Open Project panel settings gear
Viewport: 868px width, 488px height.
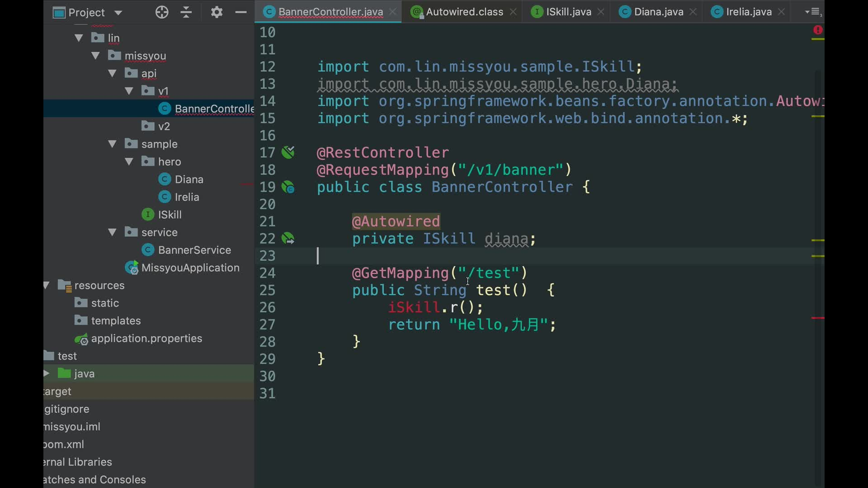[x=217, y=12]
